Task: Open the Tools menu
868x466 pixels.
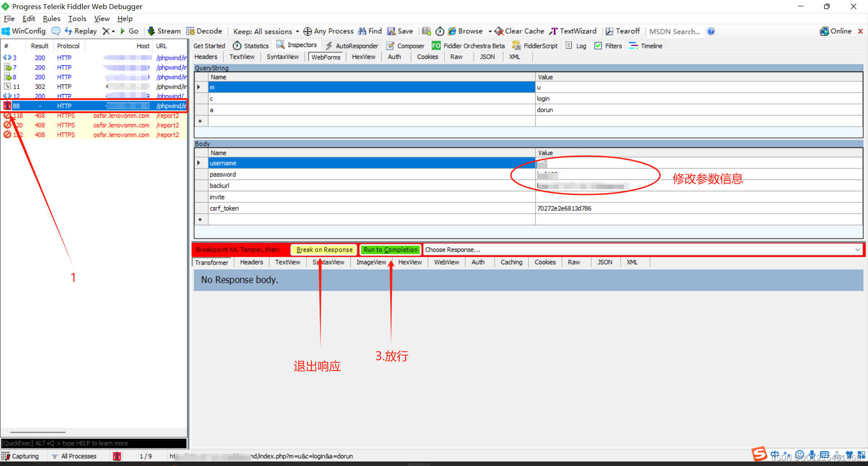Action: click(77, 19)
